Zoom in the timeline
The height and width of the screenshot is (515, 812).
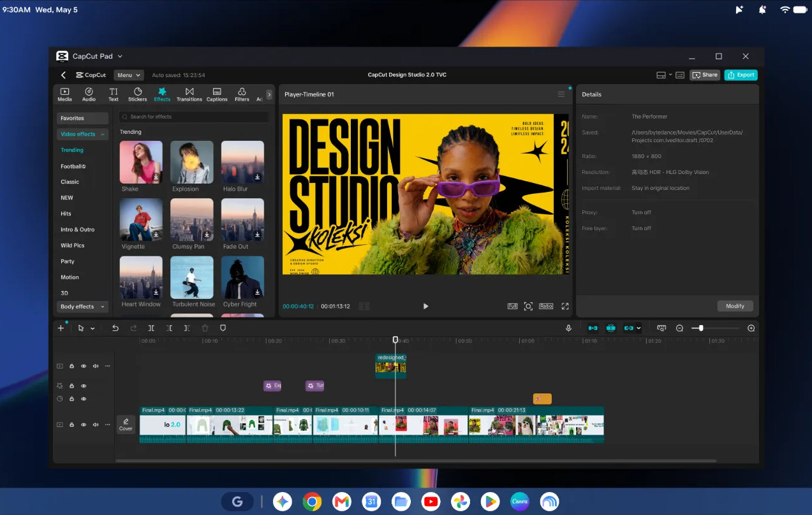(751, 328)
